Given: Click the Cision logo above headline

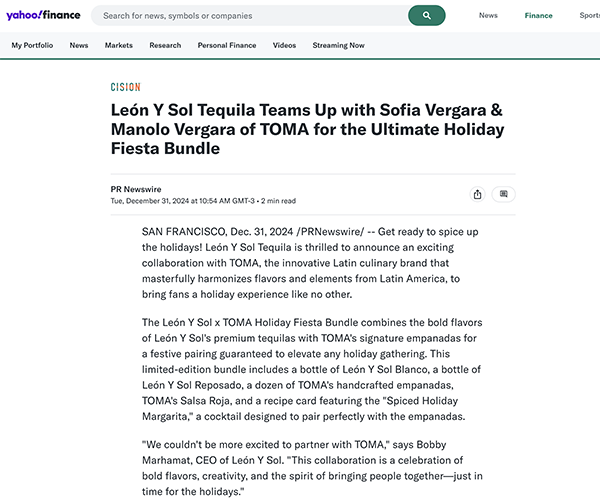Looking at the screenshot, I should [x=125, y=87].
